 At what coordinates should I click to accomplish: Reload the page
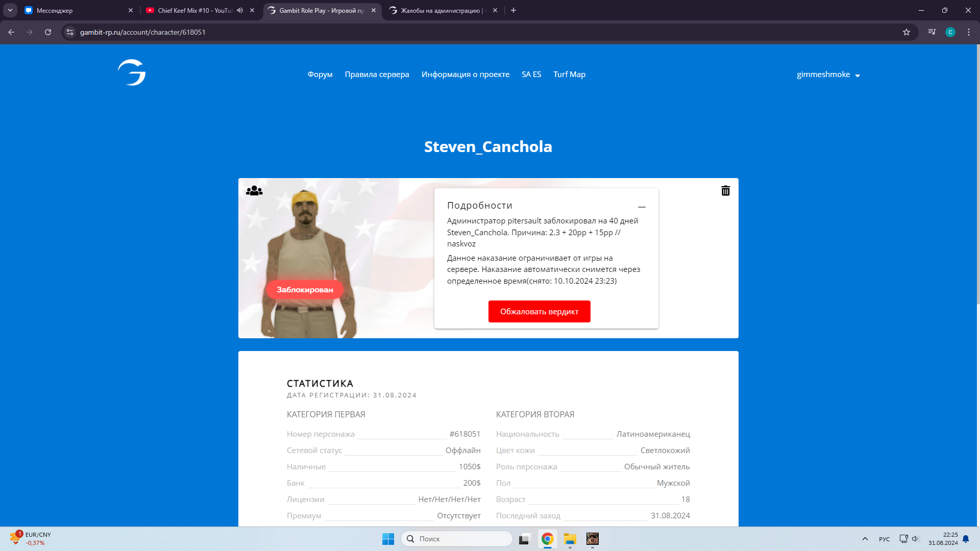[x=48, y=32]
